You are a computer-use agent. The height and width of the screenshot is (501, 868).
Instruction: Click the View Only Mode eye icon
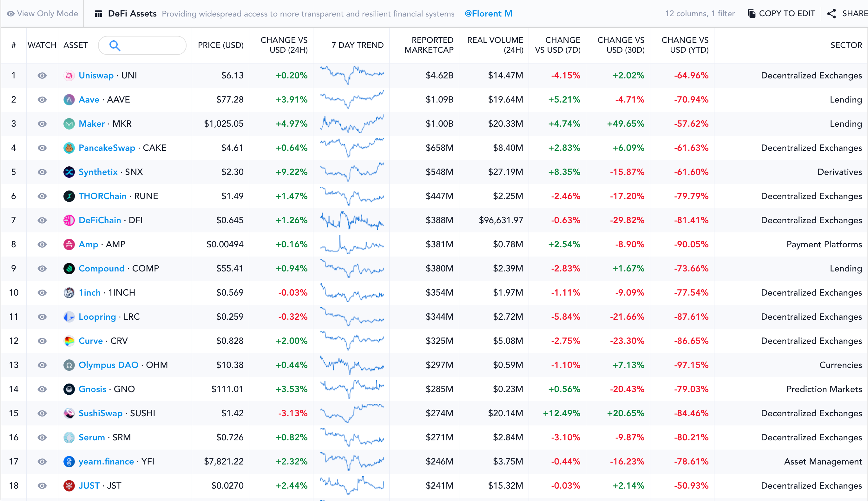(11, 14)
